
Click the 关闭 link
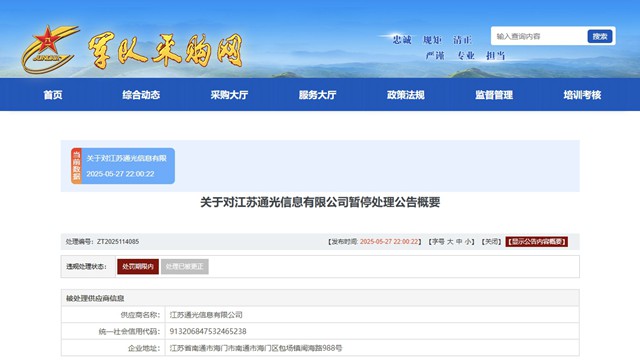pyautogui.click(x=491, y=242)
